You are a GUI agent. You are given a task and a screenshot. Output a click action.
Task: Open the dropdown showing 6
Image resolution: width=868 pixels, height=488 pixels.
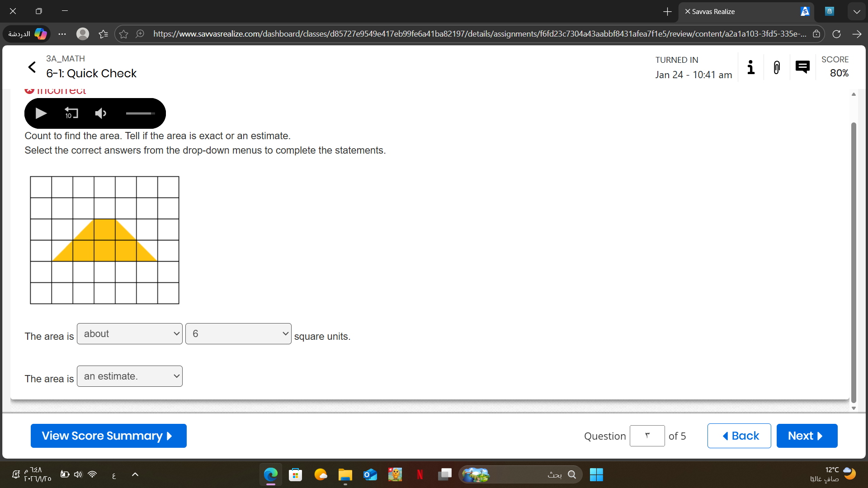pyautogui.click(x=238, y=334)
